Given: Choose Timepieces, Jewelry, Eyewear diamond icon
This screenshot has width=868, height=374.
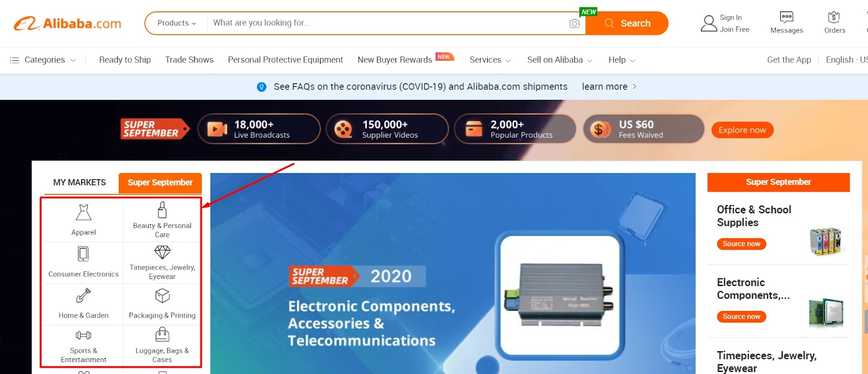Looking at the screenshot, I should (162, 252).
